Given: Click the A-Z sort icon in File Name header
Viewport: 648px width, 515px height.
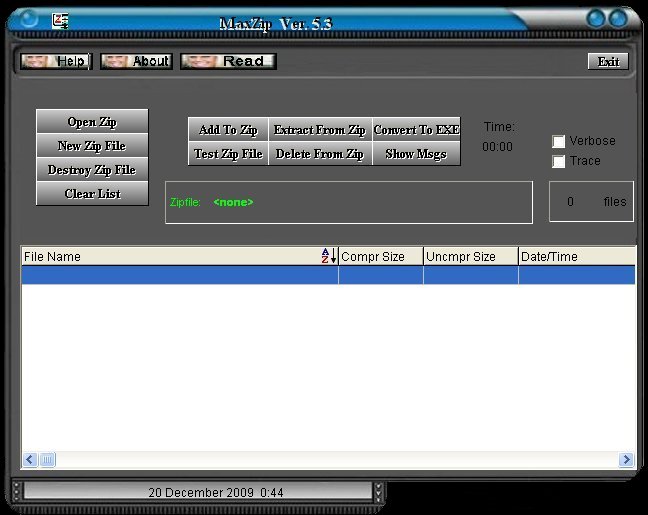Looking at the screenshot, I should tap(329, 257).
